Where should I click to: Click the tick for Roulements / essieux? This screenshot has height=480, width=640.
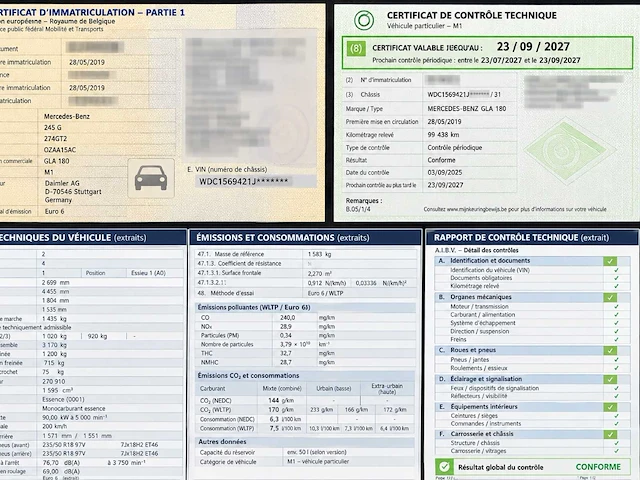click(x=616, y=368)
